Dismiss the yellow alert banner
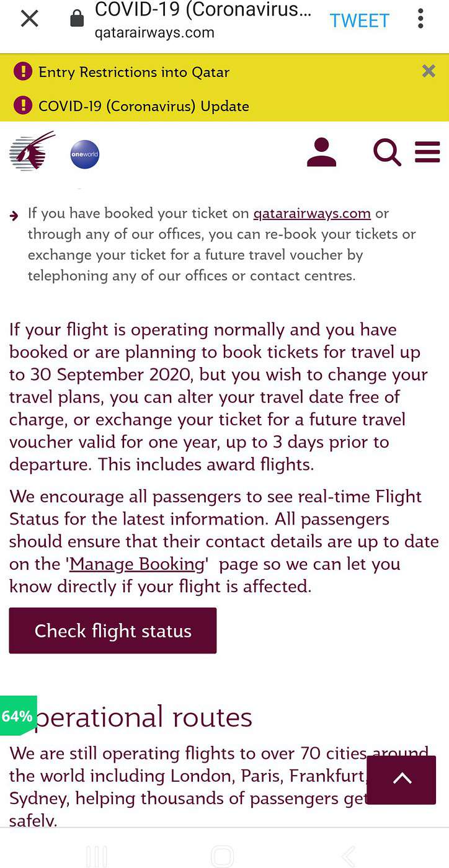This screenshot has width=449, height=868. click(x=429, y=71)
